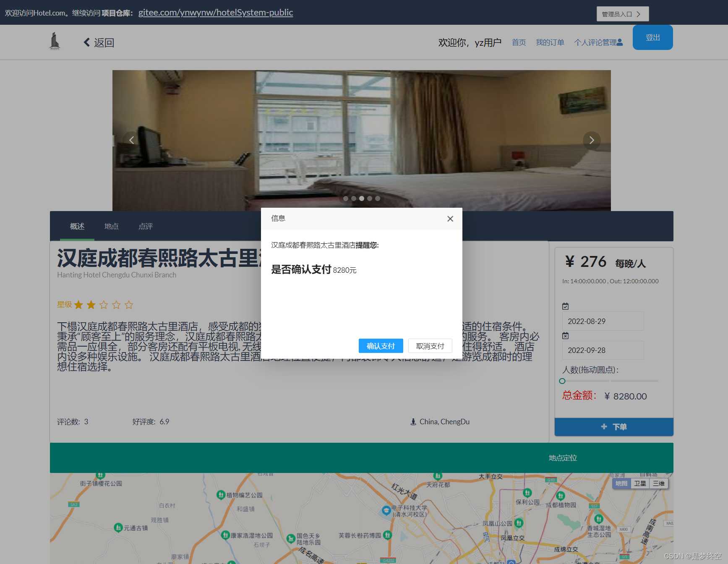Click the 电子科技大学 map marker
The image size is (728, 564).
(x=386, y=510)
